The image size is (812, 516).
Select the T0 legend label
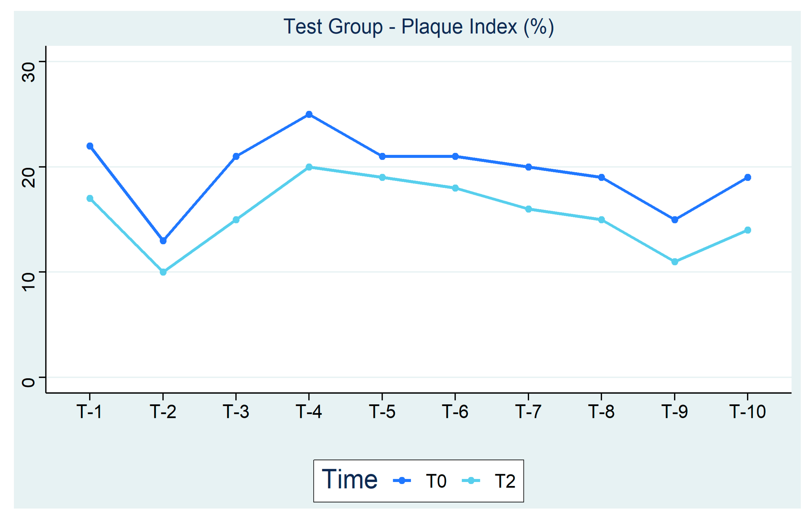click(436, 481)
